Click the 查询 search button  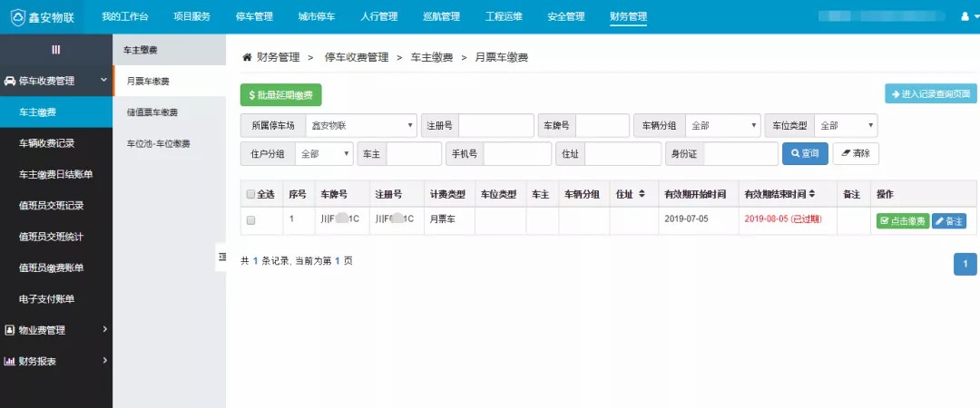tap(805, 154)
